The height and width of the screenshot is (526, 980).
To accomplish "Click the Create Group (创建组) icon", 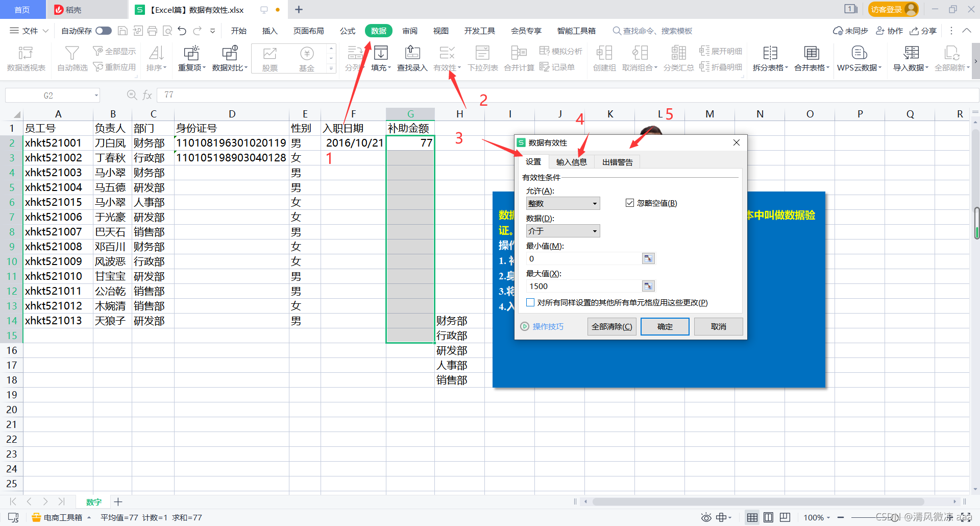I will (x=604, y=53).
